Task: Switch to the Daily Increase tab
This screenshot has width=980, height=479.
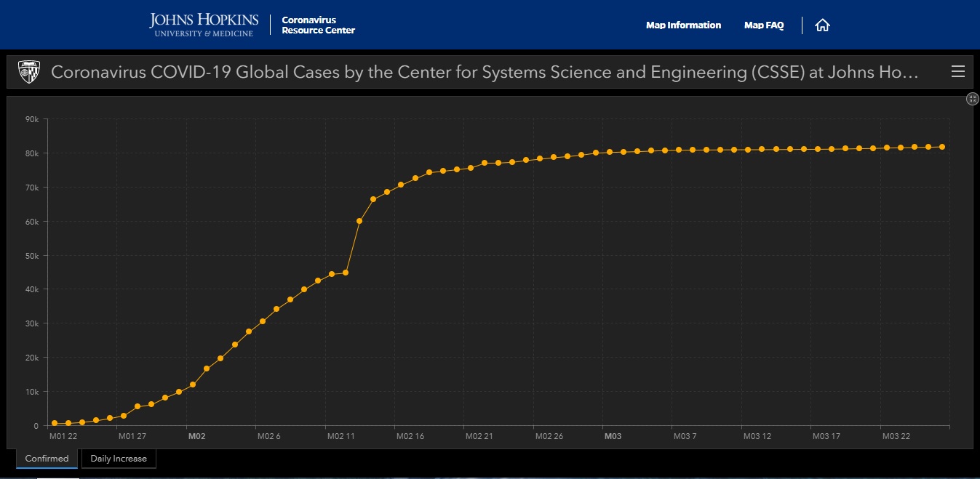Action: pos(119,459)
